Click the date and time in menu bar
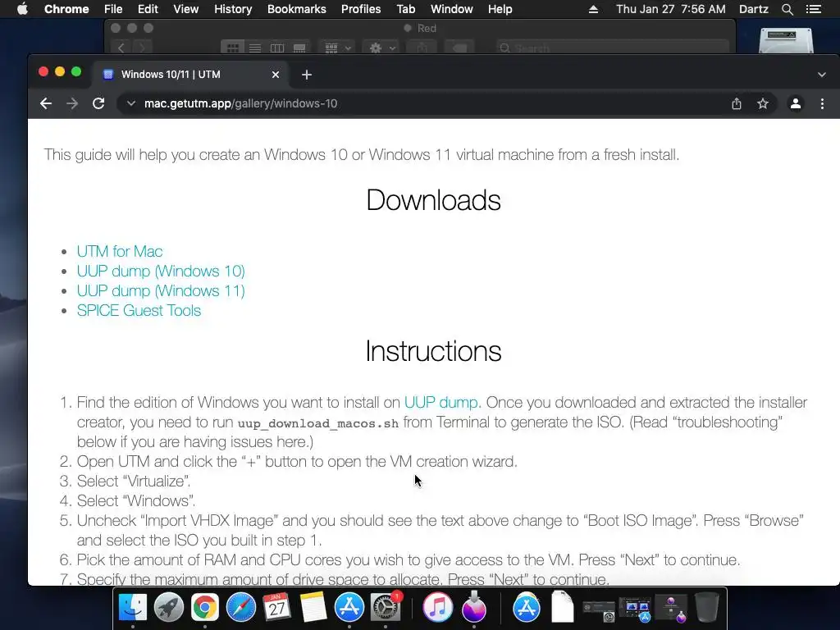The height and width of the screenshot is (630, 840). [x=671, y=9]
